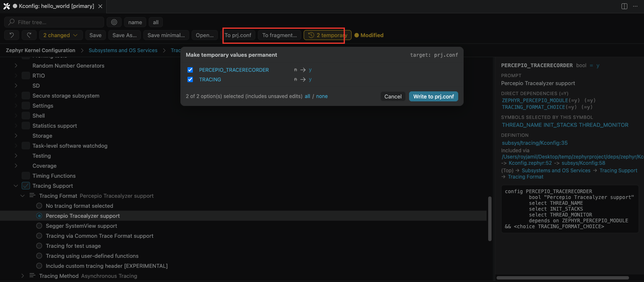Go to Subsystems and OS Services breadcrumb
Screen dimensions: 644x282
point(123,50)
